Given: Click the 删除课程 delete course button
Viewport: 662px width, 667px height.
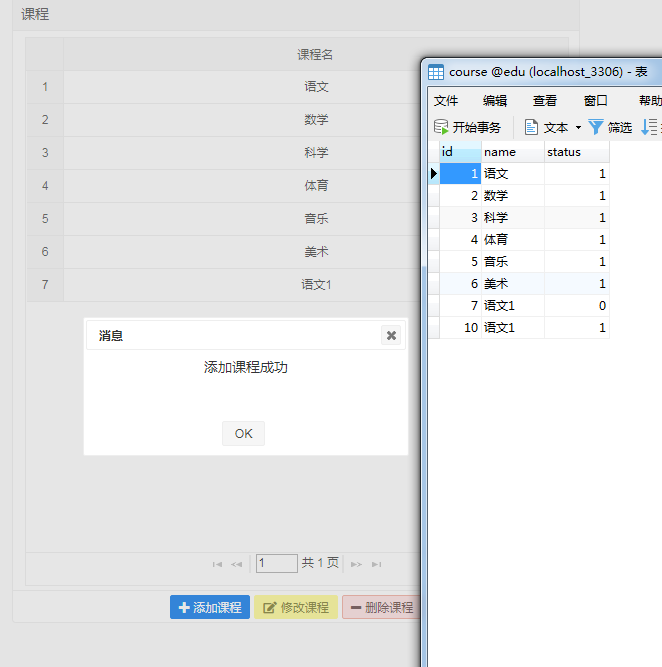Looking at the screenshot, I should coord(380,607).
